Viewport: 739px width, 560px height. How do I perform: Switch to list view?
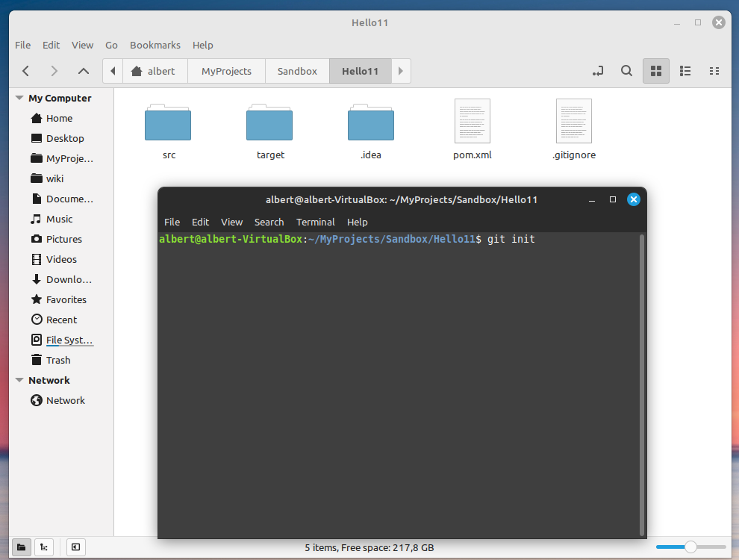pyautogui.click(x=685, y=71)
